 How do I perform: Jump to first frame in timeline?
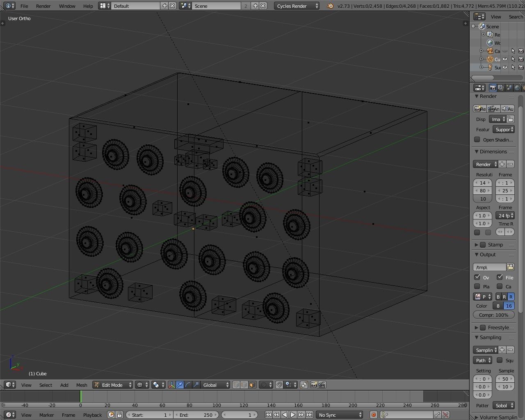pos(268,415)
